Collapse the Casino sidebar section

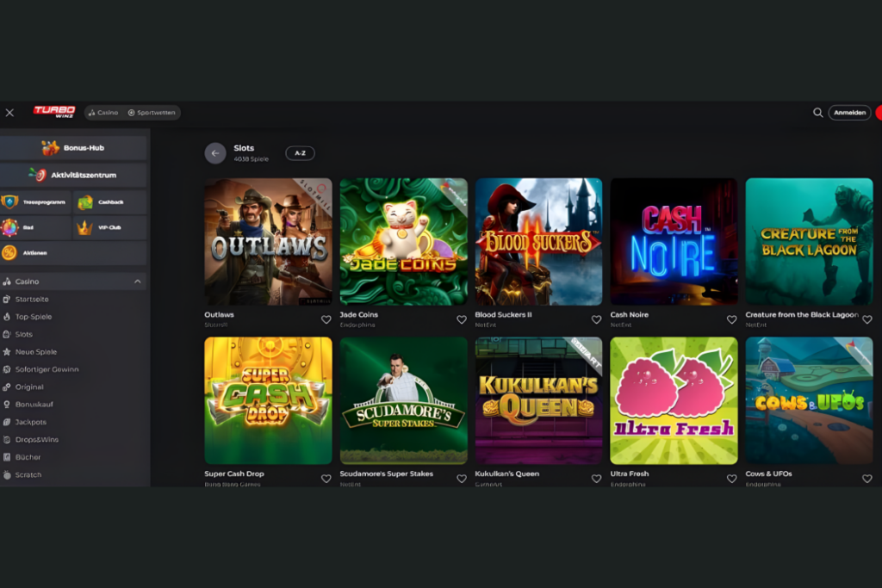(137, 281)
